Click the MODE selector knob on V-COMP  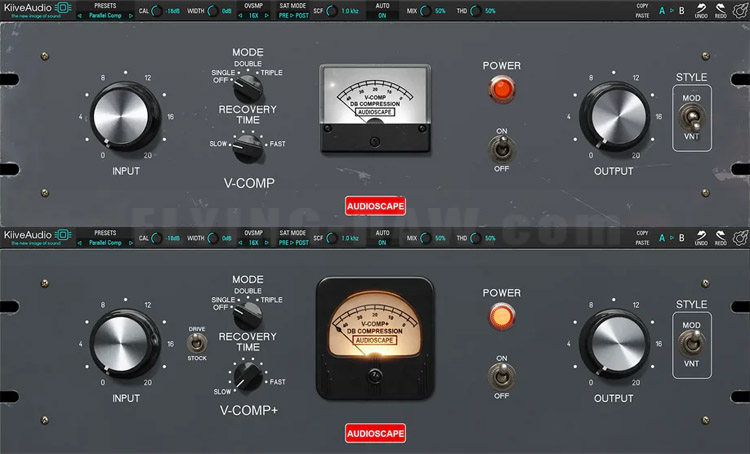point(248,88)
